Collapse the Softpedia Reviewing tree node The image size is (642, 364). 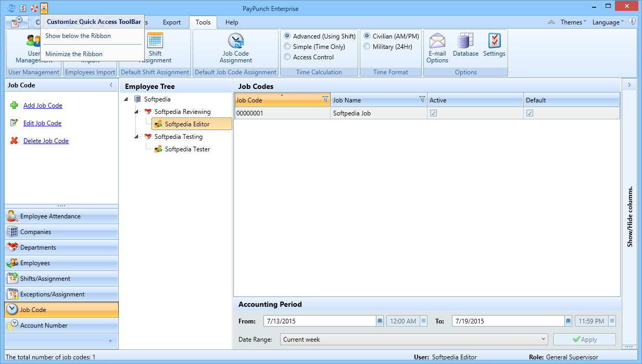(137, 112)
